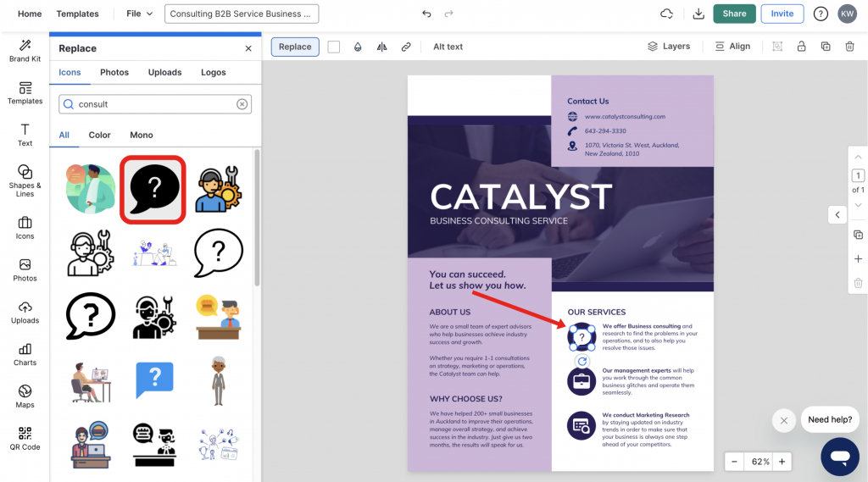Open the white color swatch in toolbar

point(334,47)
